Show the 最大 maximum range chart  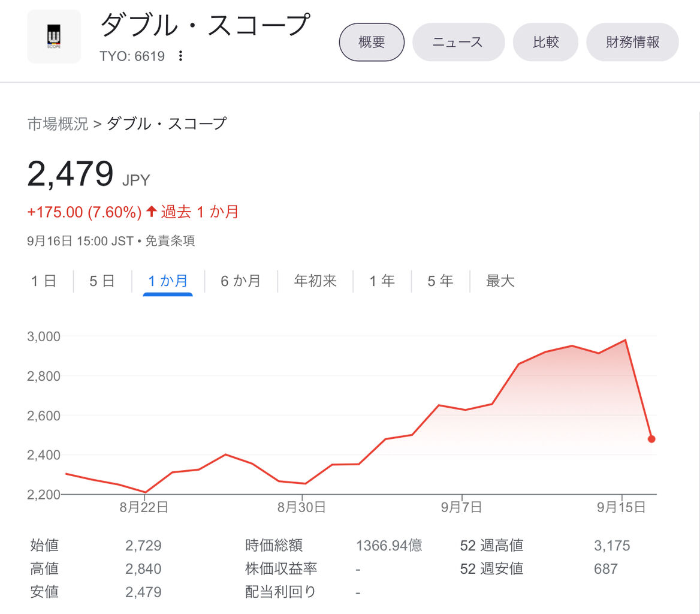500,281
